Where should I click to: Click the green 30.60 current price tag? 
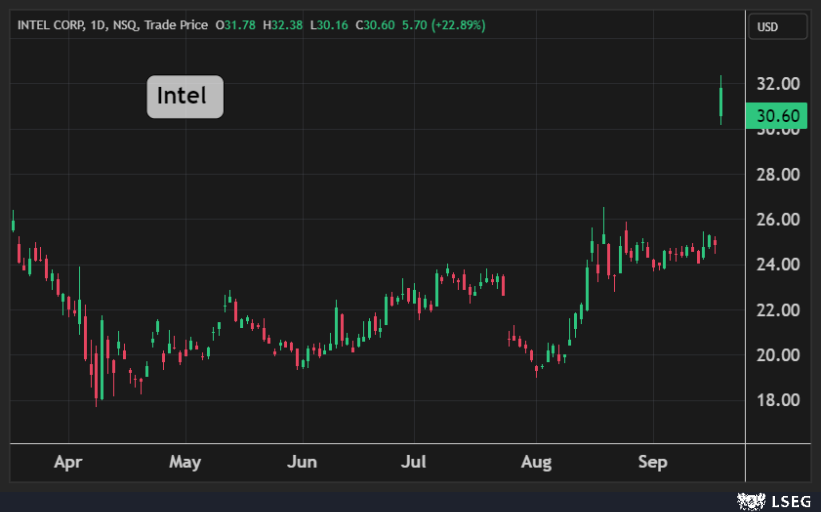coord(777,116)
